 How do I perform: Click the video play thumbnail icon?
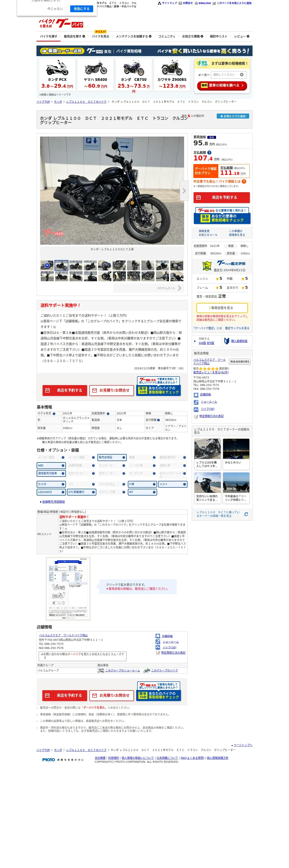(47, 265)
